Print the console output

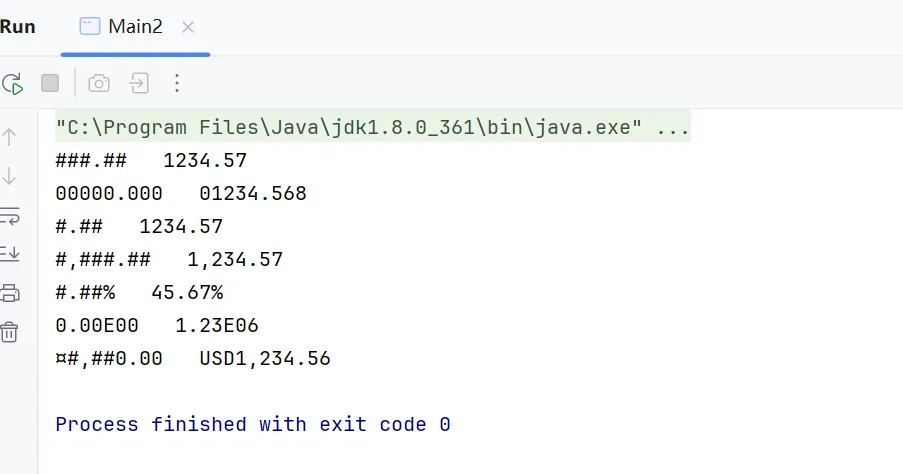tap(10, 293)
